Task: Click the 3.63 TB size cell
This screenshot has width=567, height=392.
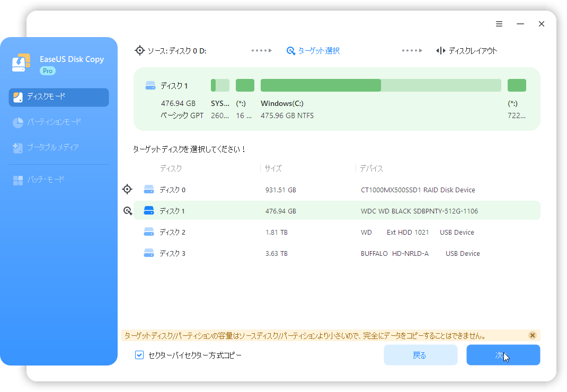Action: point(277,254)
